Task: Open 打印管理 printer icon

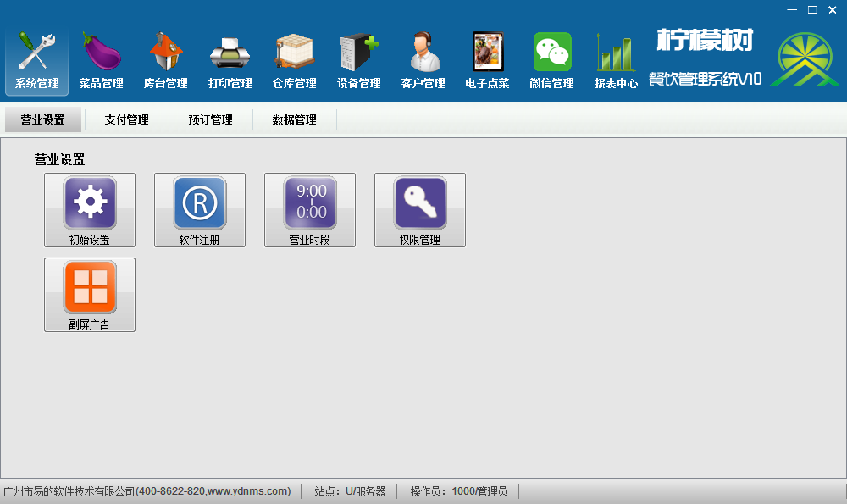Action: coord(230,61)
